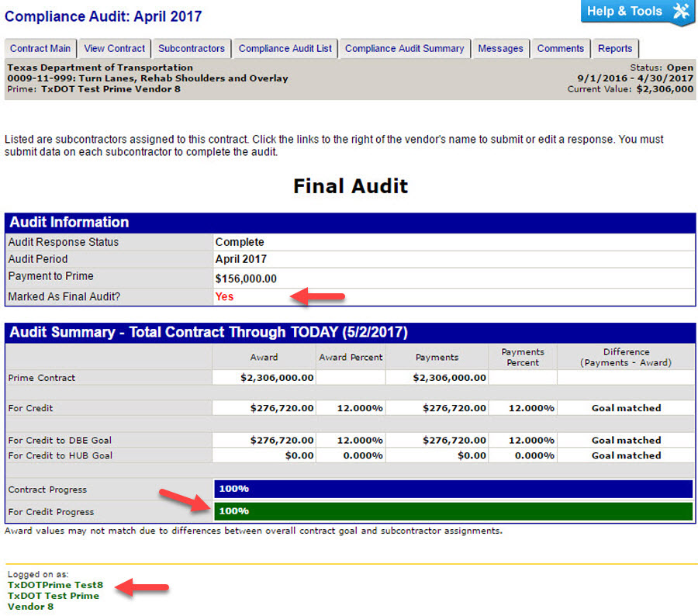Click the TxDOTPrime Test8 logged-on user name
The height and width of the screenshot is (616, 698).
(55, 585)
